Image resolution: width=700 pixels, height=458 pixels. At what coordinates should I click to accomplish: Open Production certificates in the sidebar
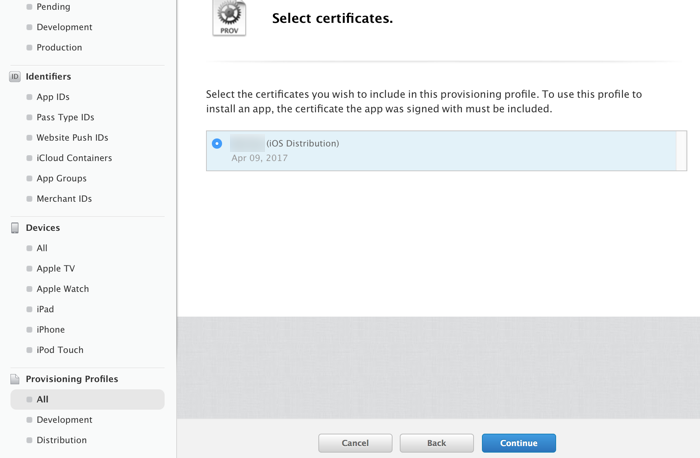[59, 47]
